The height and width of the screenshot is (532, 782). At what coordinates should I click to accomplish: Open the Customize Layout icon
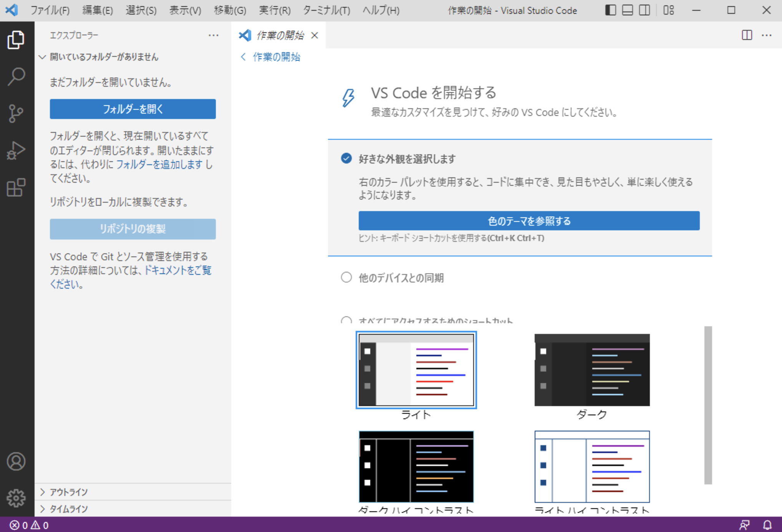pos(669,10)
